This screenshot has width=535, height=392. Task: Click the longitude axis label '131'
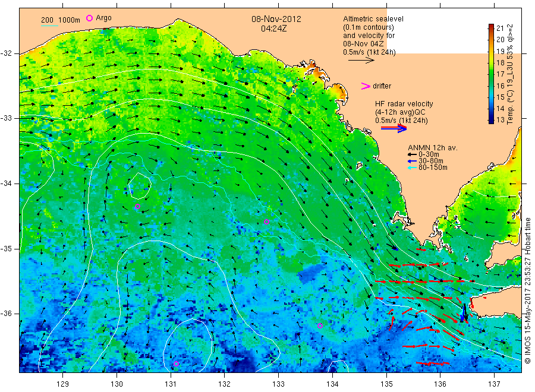(171, 384)
